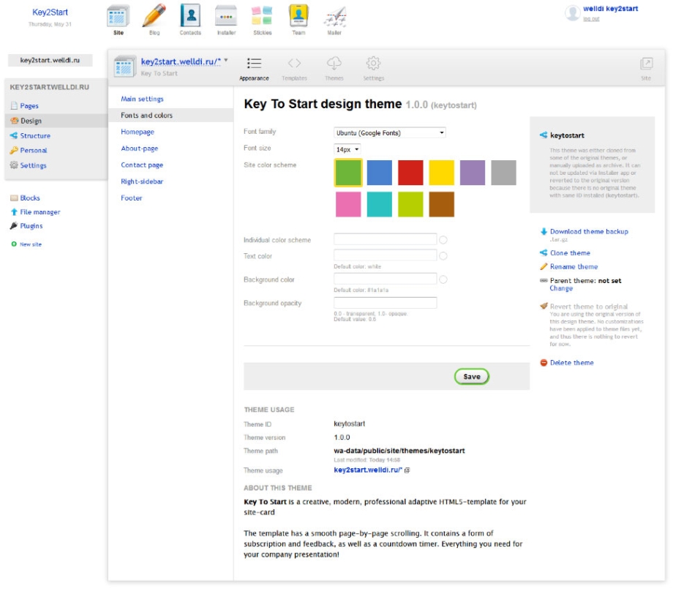Open the Settings gear icon in toolbar

(373, 64)
